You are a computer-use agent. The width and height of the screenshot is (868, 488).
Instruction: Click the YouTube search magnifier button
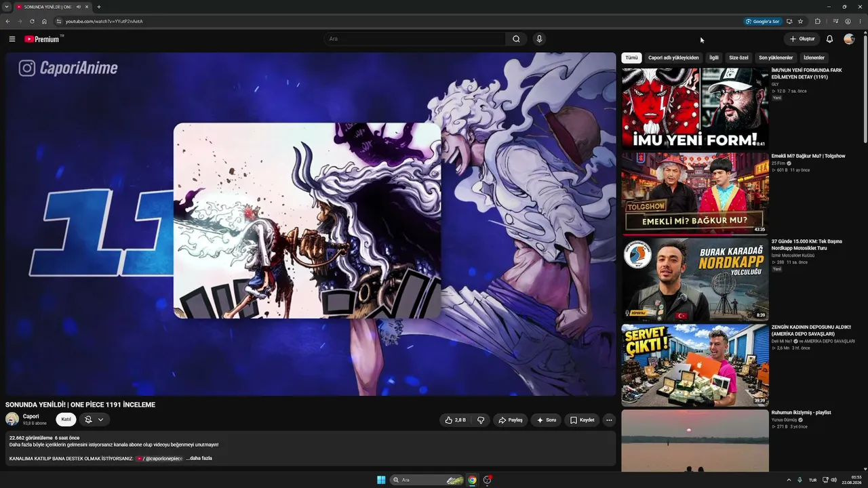[516, 39]
